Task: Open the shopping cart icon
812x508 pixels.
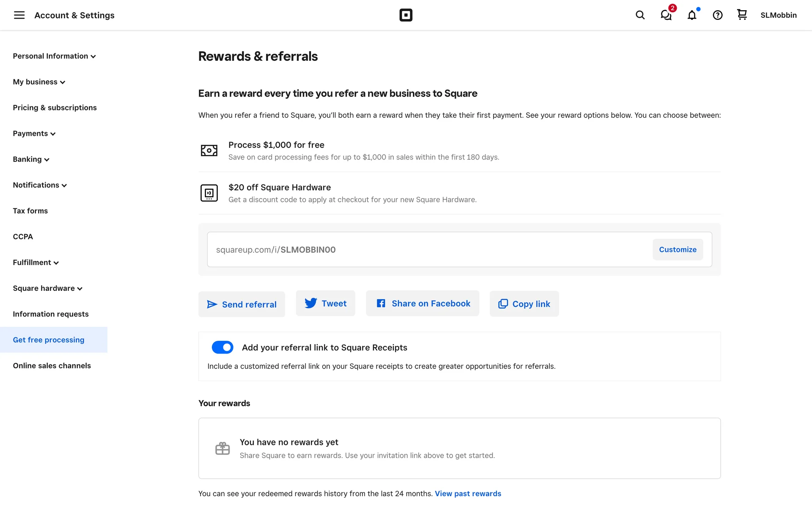Action: 742,15
